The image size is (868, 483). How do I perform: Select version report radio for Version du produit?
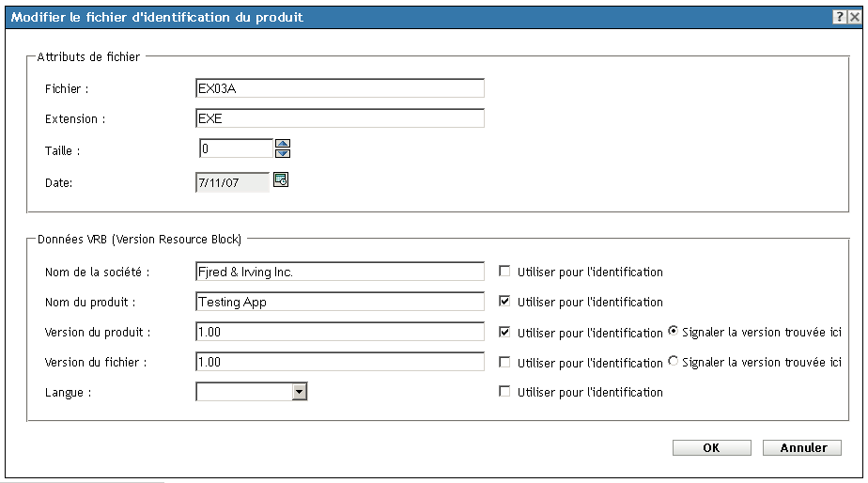673,332
